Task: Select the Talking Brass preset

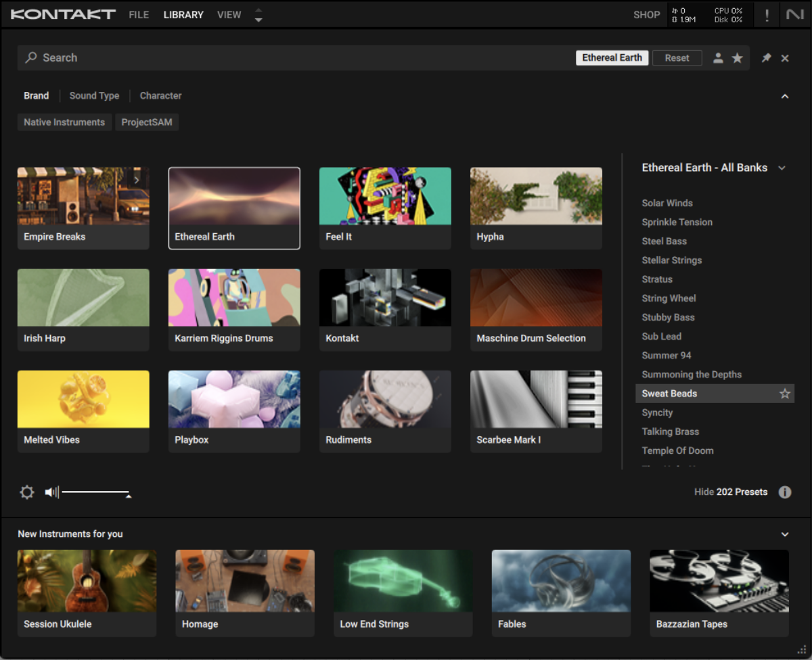Action: pos(671,431)
